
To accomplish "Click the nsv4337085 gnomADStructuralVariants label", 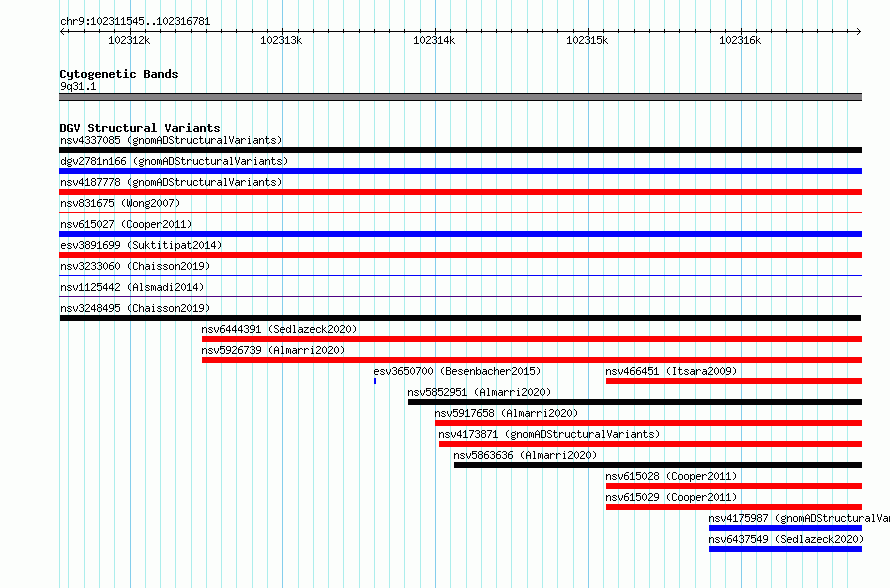I will point(171,140).
